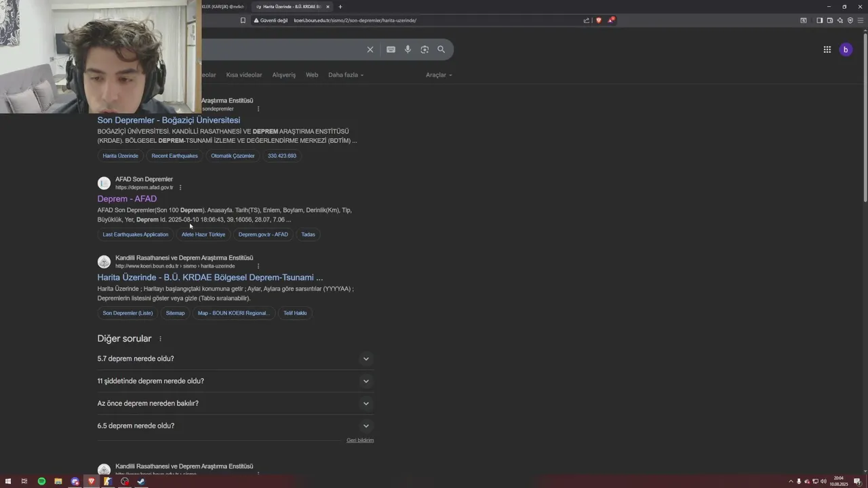Show hidden system tray icons chevron

click(791, 481)
